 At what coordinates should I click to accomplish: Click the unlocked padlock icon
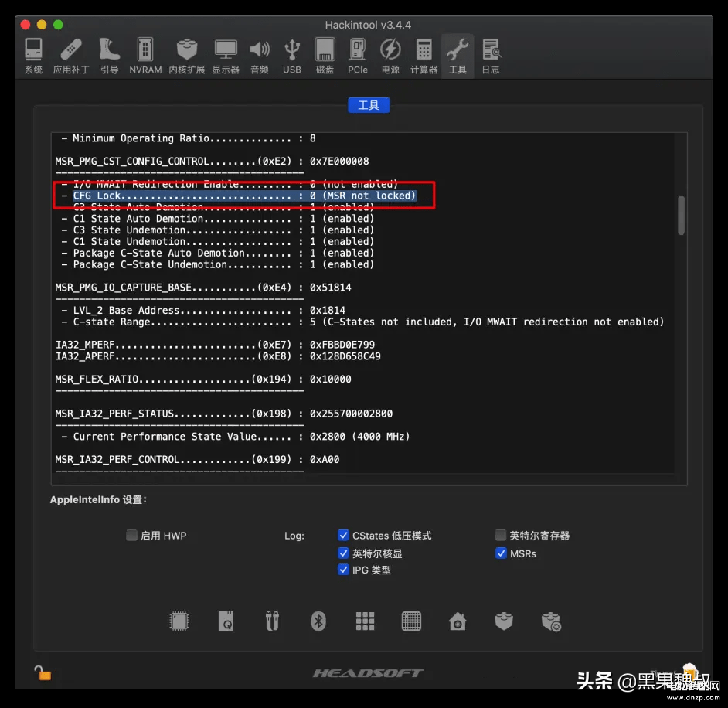pos(43,672)
